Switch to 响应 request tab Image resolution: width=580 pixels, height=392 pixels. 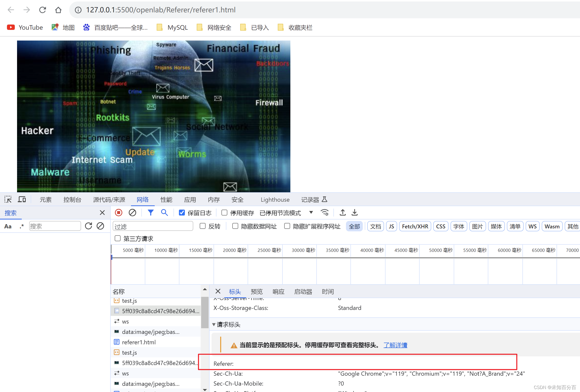click(x=278, y=291)
